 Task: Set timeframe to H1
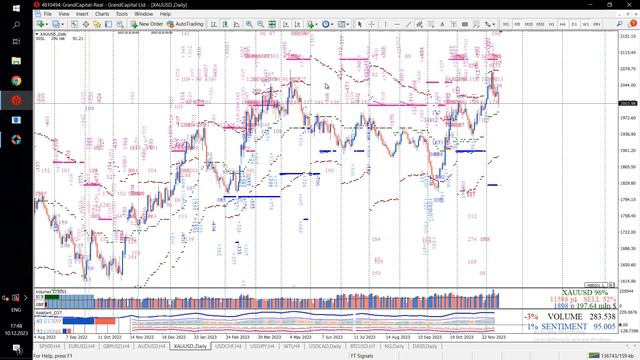(551, 24)
